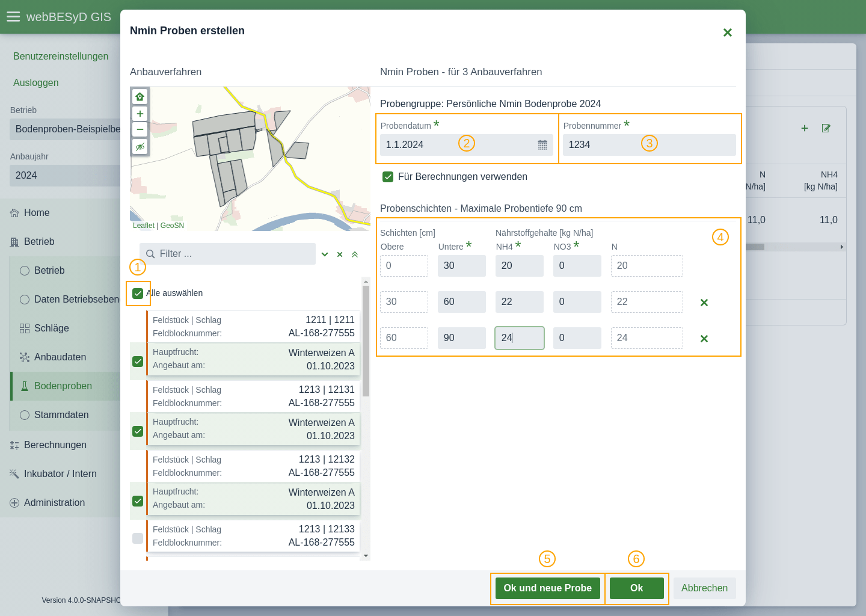Image resolution: width=866 pixels, height=616 pixels.
Task: Confirm with the Ok button
Action: click(x=637, y=588)
